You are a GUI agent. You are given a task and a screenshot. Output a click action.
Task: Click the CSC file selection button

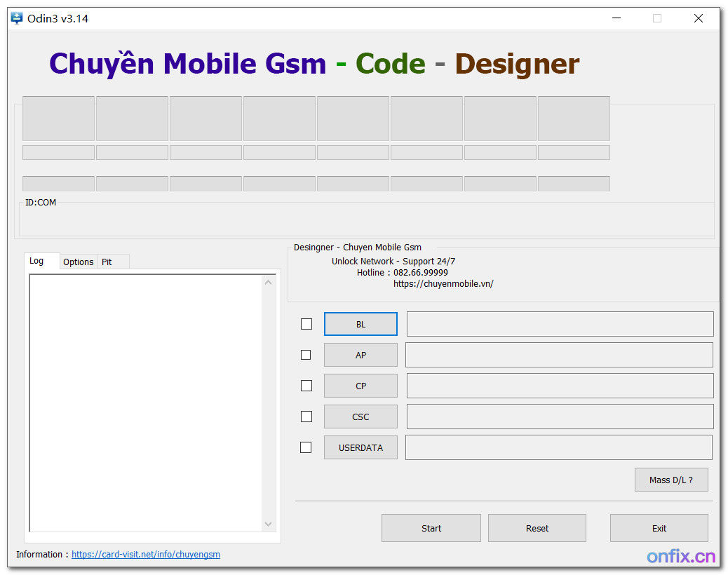tap(360, 417)
